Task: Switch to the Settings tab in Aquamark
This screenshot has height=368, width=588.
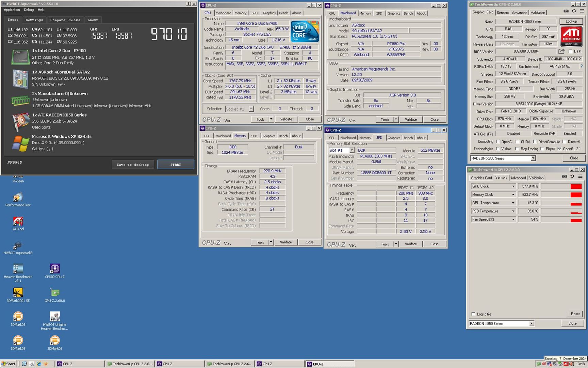Action: 34,20
